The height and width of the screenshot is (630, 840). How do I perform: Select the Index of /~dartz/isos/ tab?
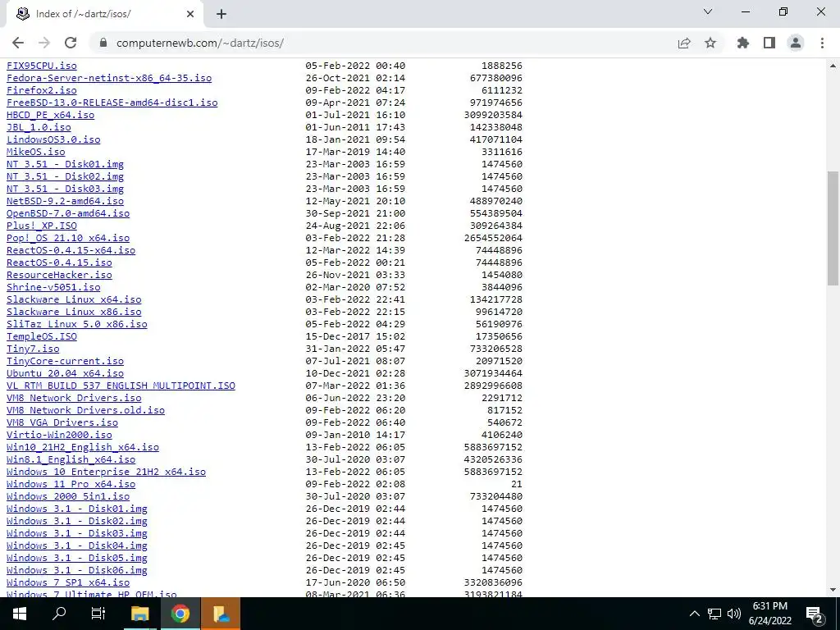pyautogui.click(x=104, y=14)
